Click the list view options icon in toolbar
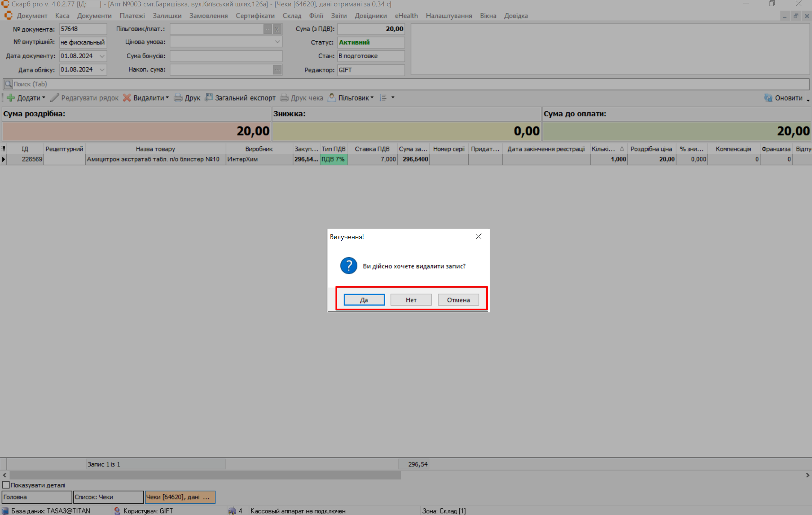This screenshot has height=515, width=812. 383,98
